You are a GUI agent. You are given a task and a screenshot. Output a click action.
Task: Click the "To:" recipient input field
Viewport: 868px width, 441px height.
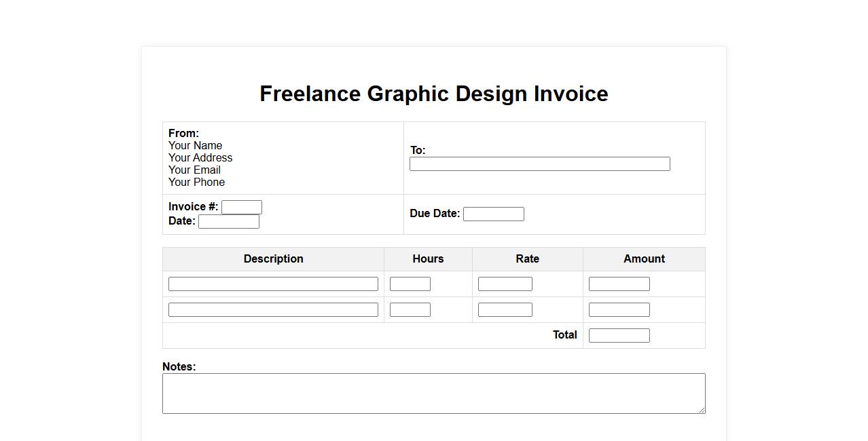(x=539, y=164)
